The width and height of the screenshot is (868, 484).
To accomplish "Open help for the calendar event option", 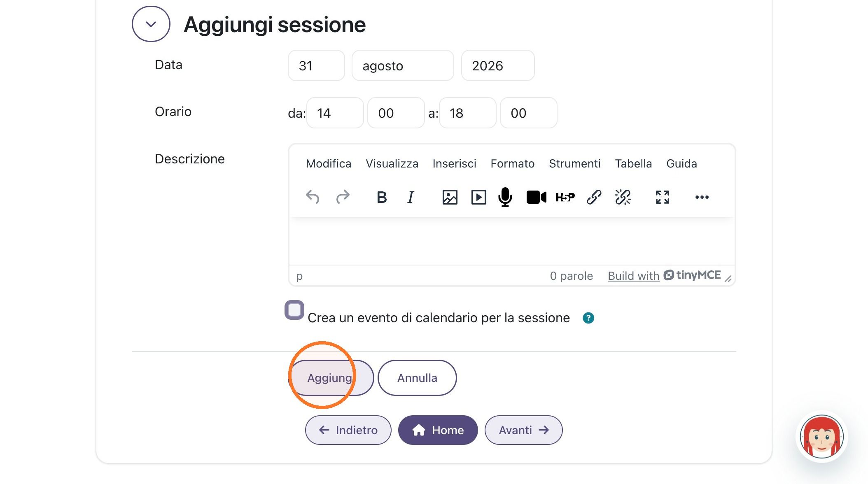I will click(588, 318).
